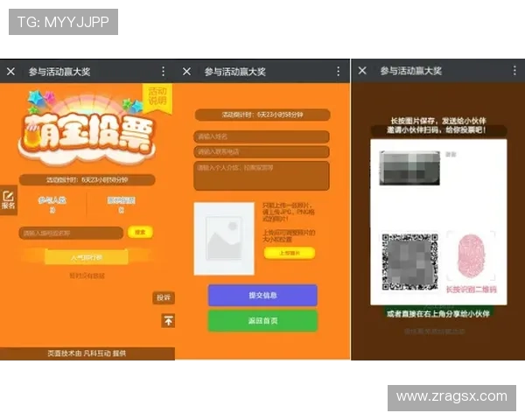The width and height of the screenshot is (525, 420).
Task: Tap the 报名 side tab with edit icon
Action: tap(9, 200)
